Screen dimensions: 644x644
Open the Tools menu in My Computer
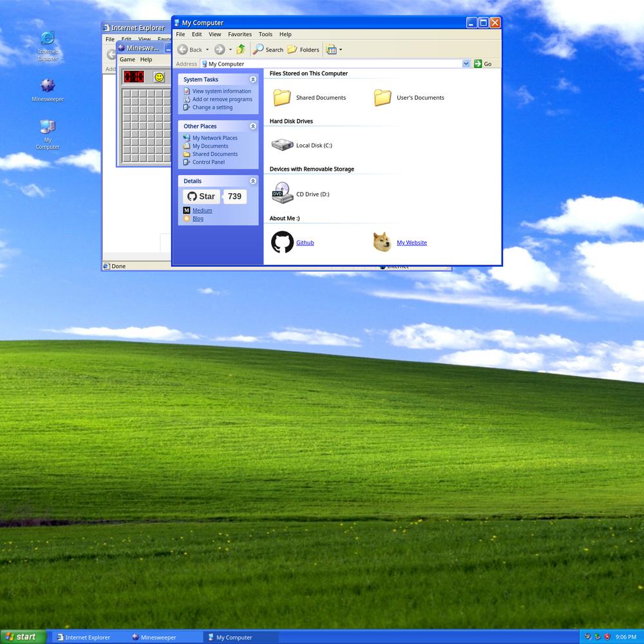265,35
